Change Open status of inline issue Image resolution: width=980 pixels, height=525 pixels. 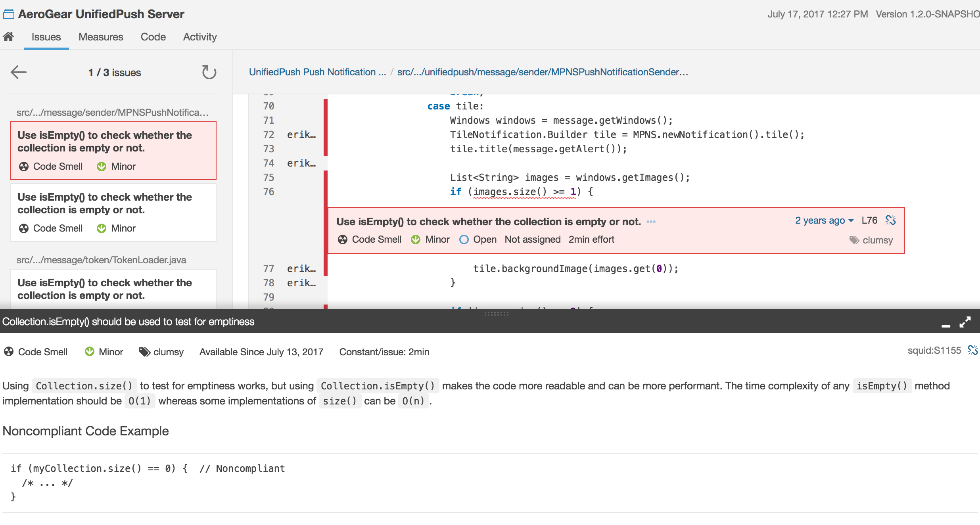click(x=478, y=240)
